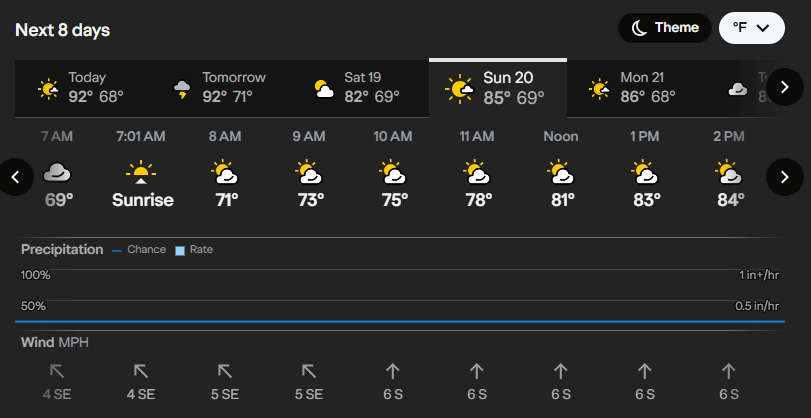
Task: Toggle the dark Theme button
Action: click(665, 28)
